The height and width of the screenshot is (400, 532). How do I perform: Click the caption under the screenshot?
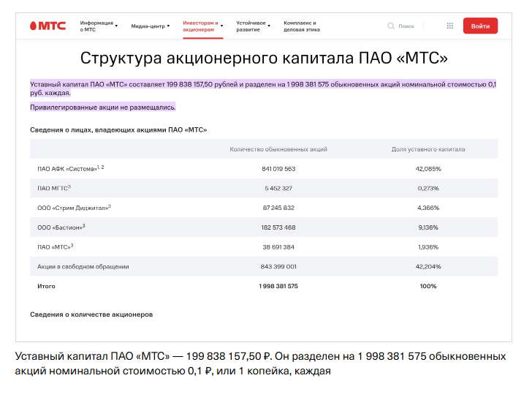pos(261,363)
